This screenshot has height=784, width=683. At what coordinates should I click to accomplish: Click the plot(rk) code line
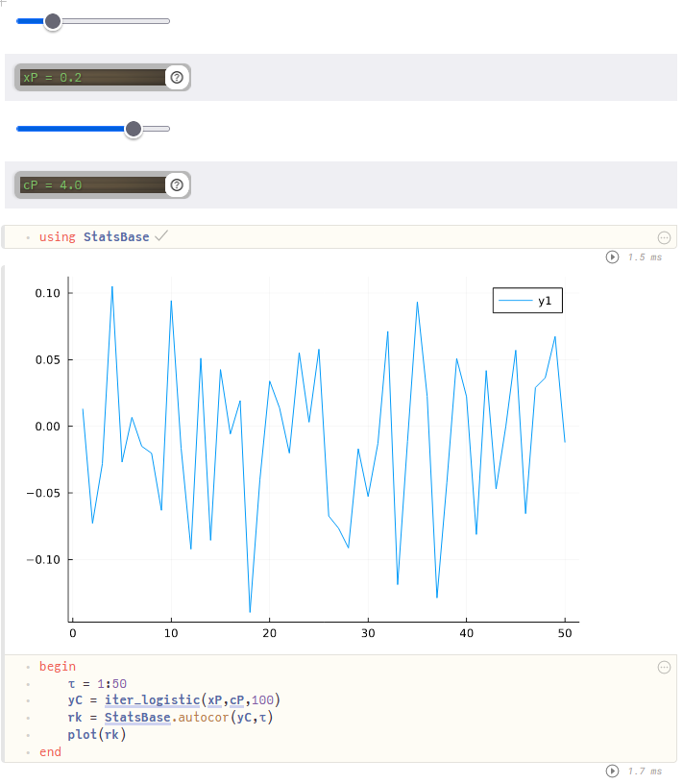click(97, 734)
